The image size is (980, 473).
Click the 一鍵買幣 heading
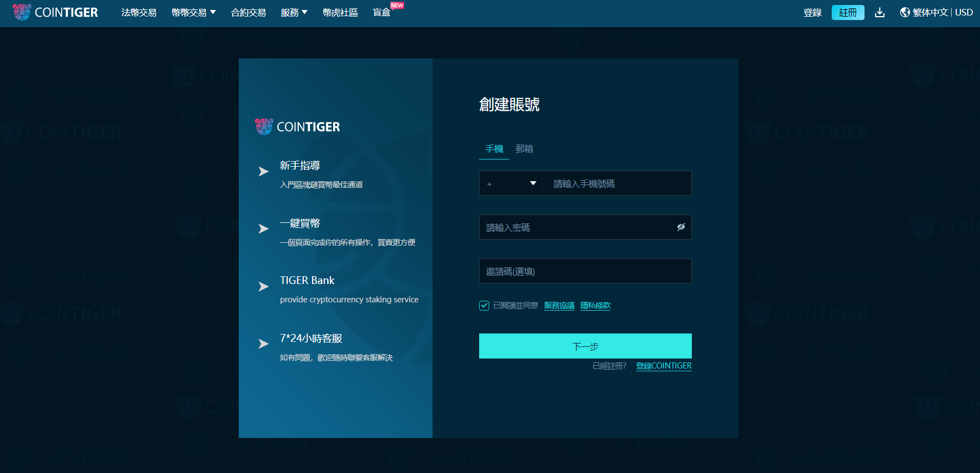click(300, 223)
